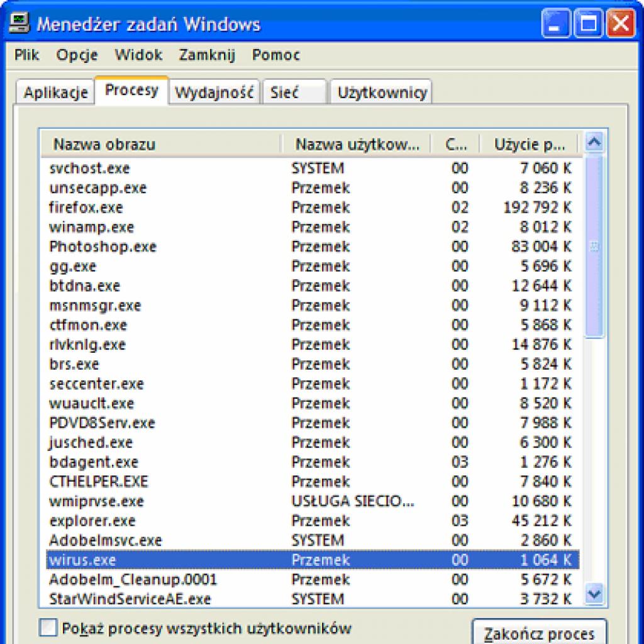The image size is (644, 644).
Task: Click the Task Manager title bar icon
Action: [x=19, y=23]
